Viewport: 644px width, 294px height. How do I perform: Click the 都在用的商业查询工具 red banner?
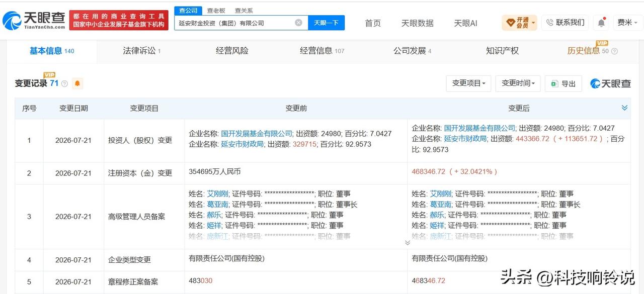pyautogui.click(x=119, y=20)
